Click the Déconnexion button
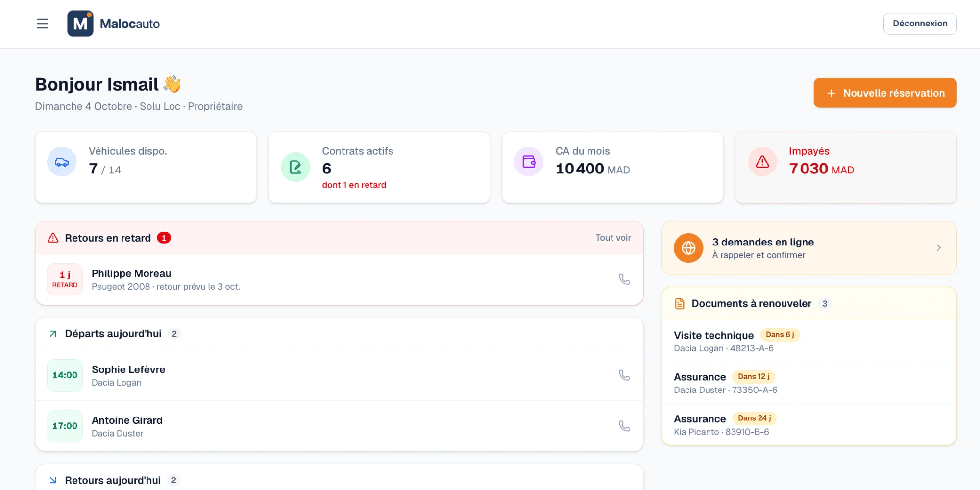 (920, 24)
